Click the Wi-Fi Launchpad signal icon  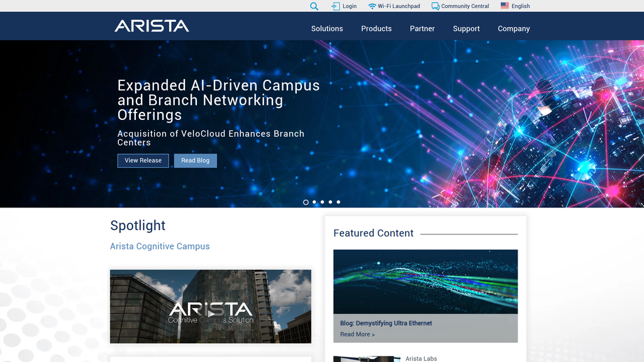point(372,6)
